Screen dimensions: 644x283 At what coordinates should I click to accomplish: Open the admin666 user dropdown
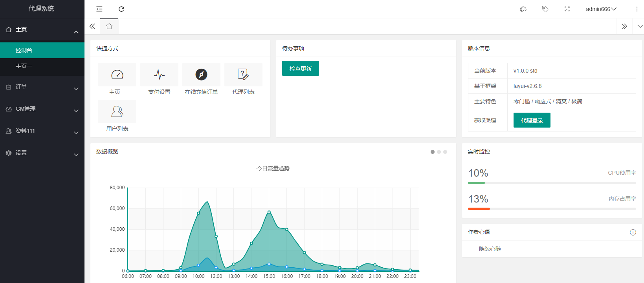[601, 9]
